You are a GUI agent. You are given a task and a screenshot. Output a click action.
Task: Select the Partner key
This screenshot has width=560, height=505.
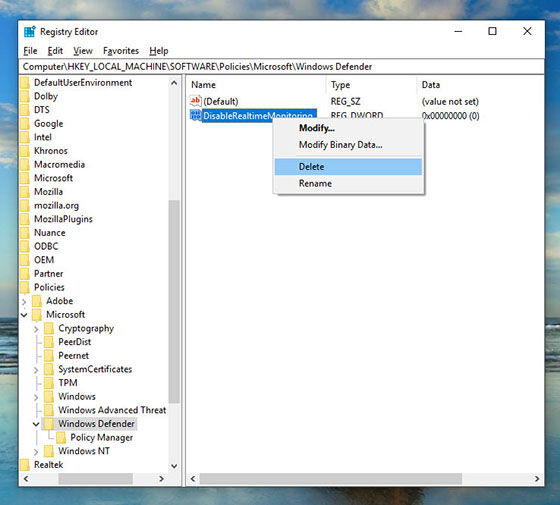pyautogui.click(x=49, y=274)
